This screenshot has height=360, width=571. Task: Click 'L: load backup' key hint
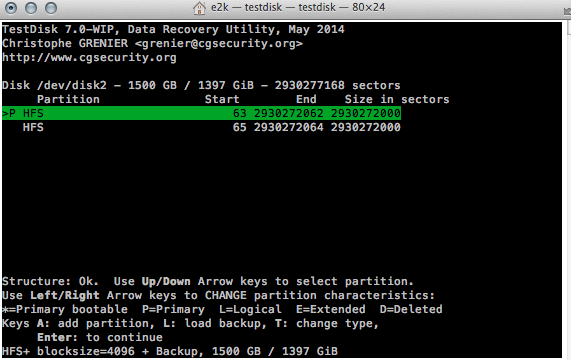[x=214, y=323]
